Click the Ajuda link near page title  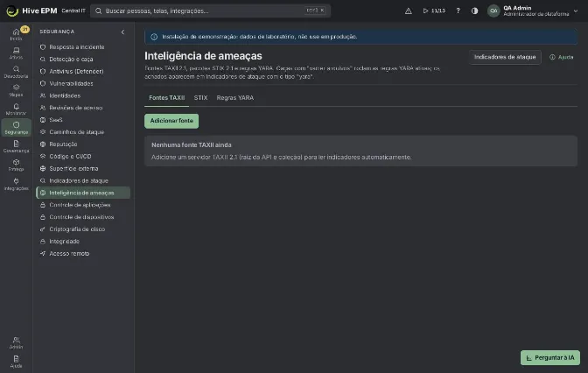tap(562, 57)
